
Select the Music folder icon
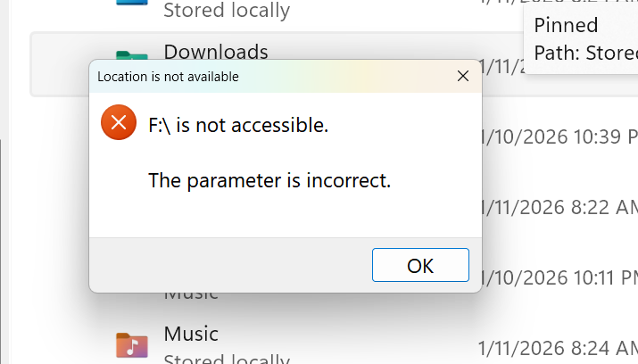(x=131, y=344)
